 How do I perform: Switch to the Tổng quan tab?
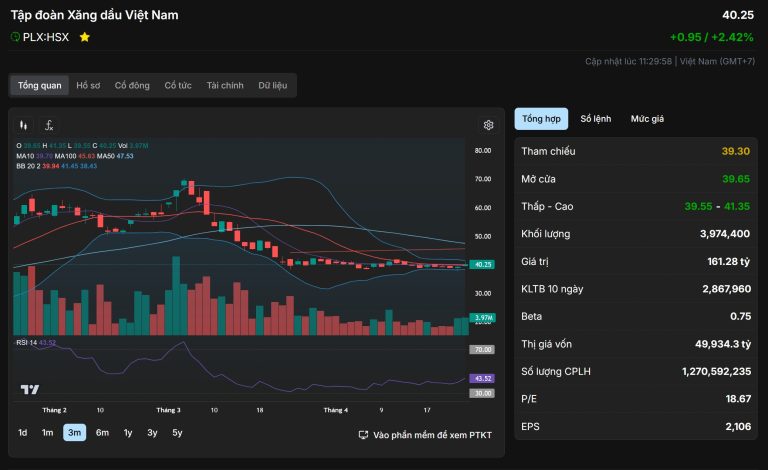40,85
